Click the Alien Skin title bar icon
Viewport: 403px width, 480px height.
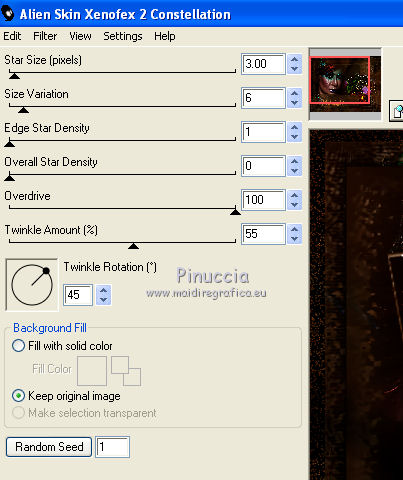pyautogui.click(x=8, y=13)
